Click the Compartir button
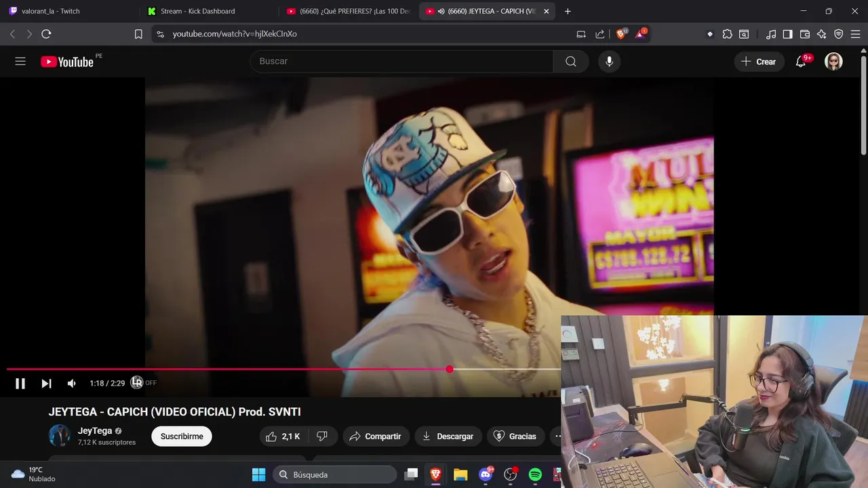The width and height of the screenshot is (868, 488). 376,436
